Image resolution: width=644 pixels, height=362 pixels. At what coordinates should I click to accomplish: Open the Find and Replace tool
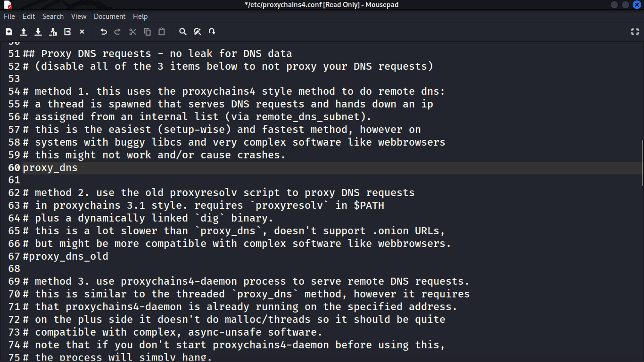pos(198,32)
